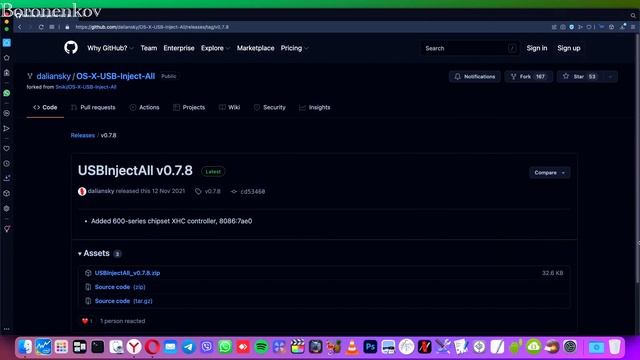The width and height of the screenshot is (640, 360).
Task: Open the history clock icon in the sidebar
Action: tap(7, 164)
